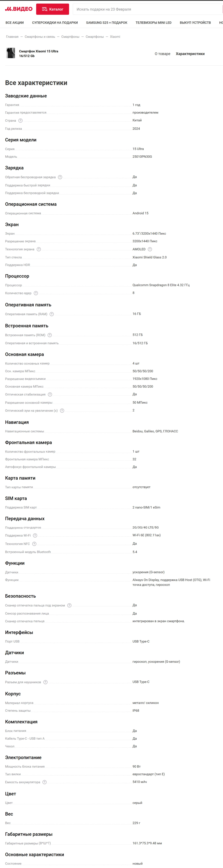Show help for Оптическая стабилизация
Viewport: 223px width, 868px height.
pyautogui.click(x=50, y=395)
